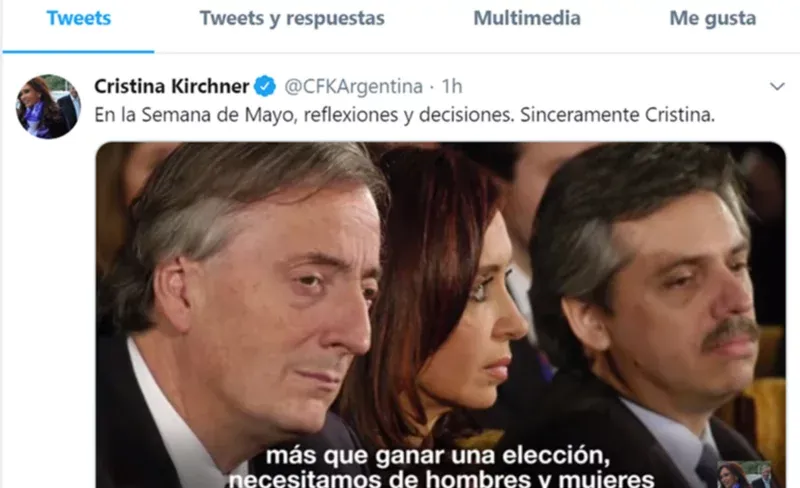Click the words 'Sinceramente Cristina' in the tweet

coord(617,115)
